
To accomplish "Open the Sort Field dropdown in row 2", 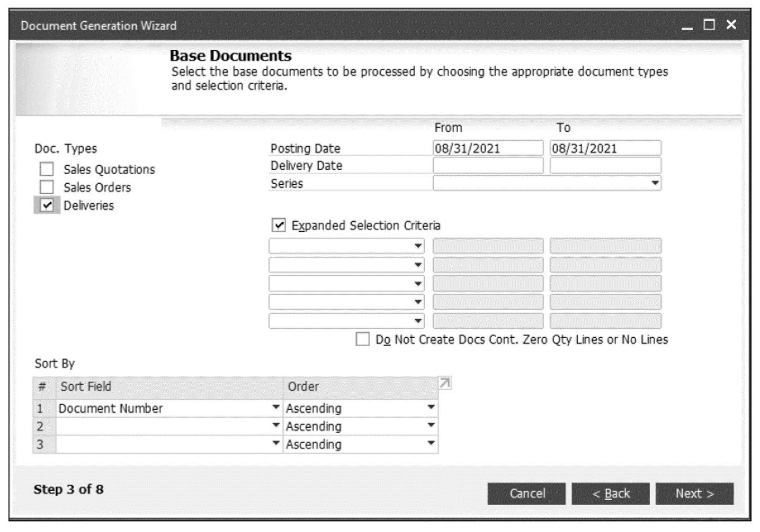I will (x=276, y=426).
